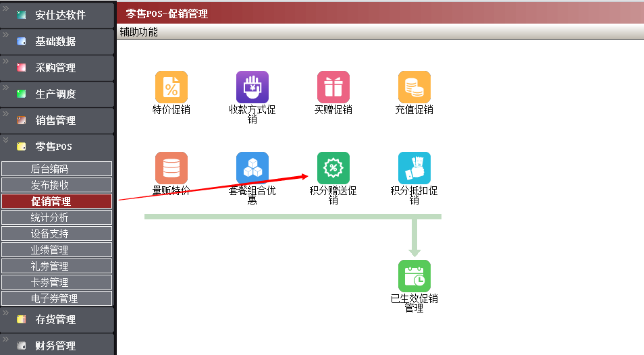
Task: Open the 充值促销 coins icon
Action: pyautogui.click(x=414, y=87)
